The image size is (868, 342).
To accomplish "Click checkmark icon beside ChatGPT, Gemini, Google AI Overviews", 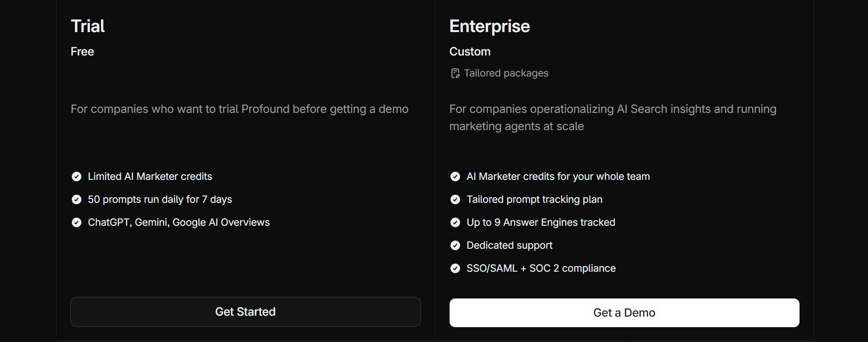I will (x=77, y=222).
